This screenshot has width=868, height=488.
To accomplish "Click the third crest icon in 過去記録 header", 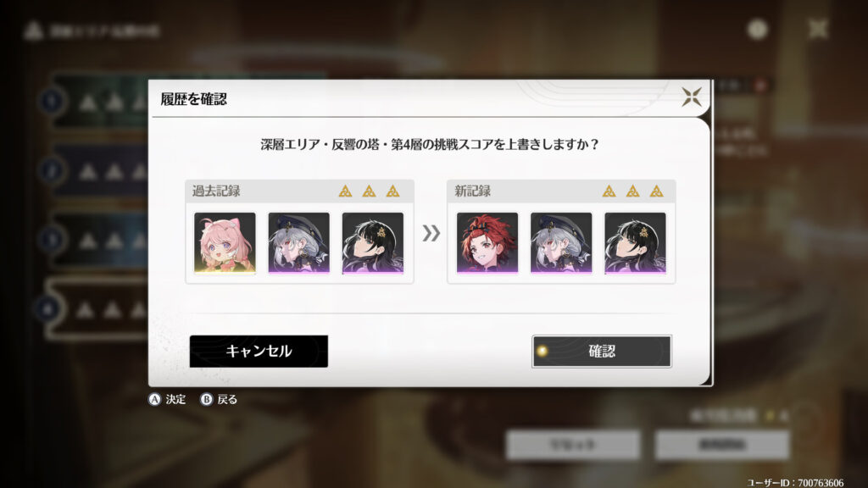I will click(x=392, y=191).
